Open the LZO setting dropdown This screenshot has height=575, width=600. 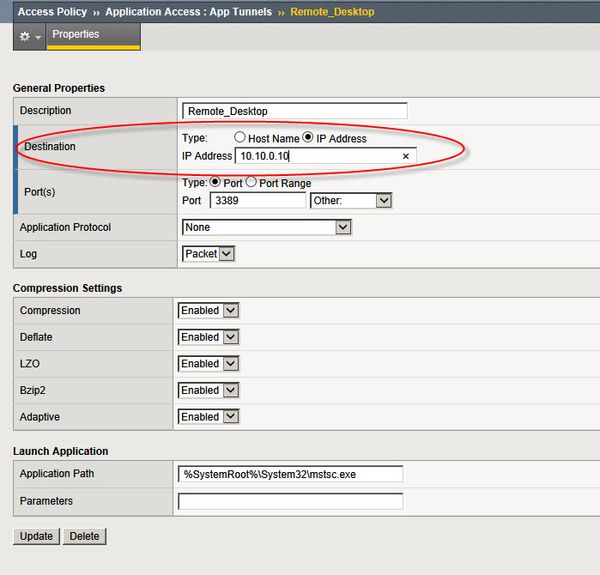point(209,364)
